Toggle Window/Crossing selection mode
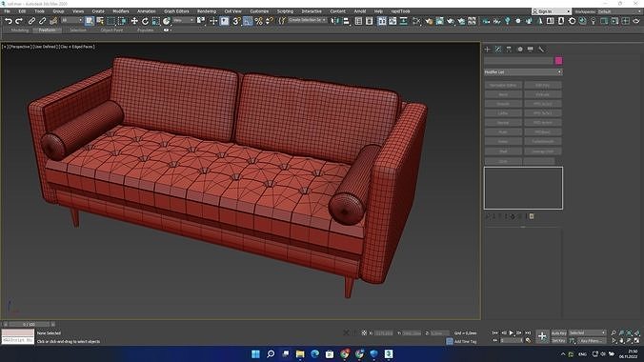Screen dimensions: 644x362 point(122,21)
